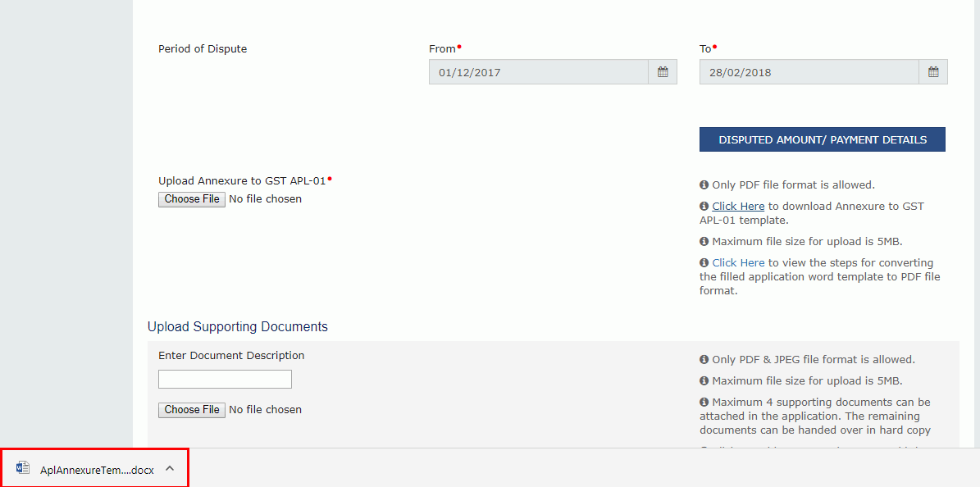Click Choose File for Annexure to GST APL-01
980x487 pixels.
(x=191, y=198)
